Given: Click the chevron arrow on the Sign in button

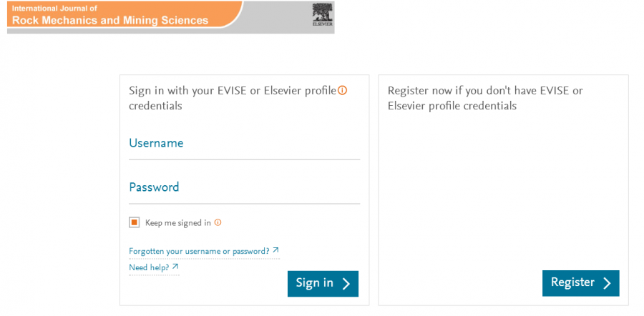Looking at the screenshot, I should tap(346, 284).
